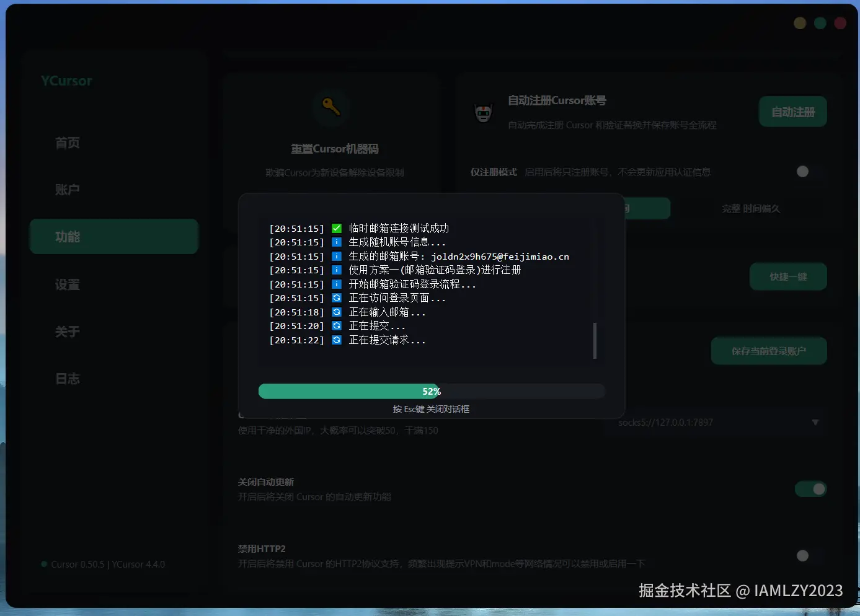This screenshot has height=616, width=860.
Task: Click the 按 Esc键 关闭对话框 hint
Action: (x=431, y=409)
